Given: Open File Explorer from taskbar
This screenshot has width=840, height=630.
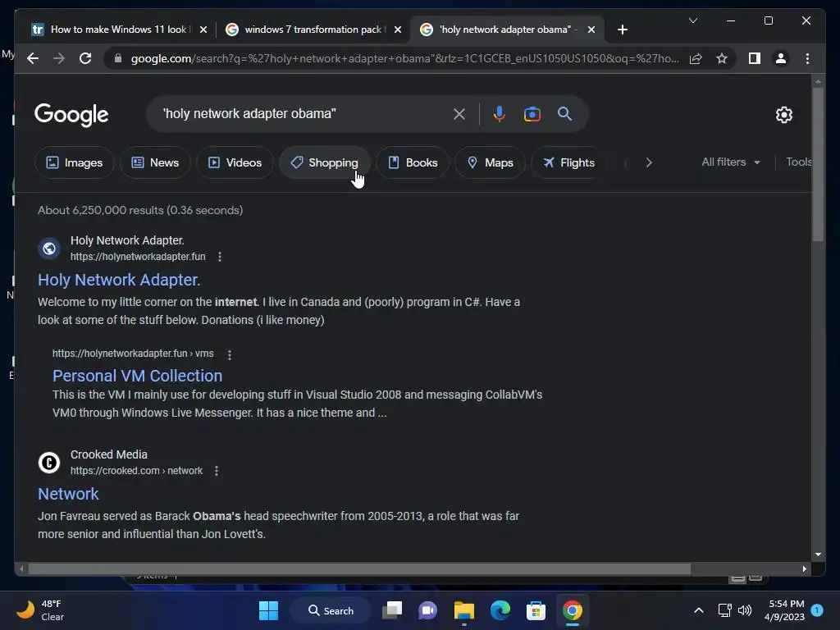Looking at the screenshot, I should pyautogui.click(x=464, y=610).
